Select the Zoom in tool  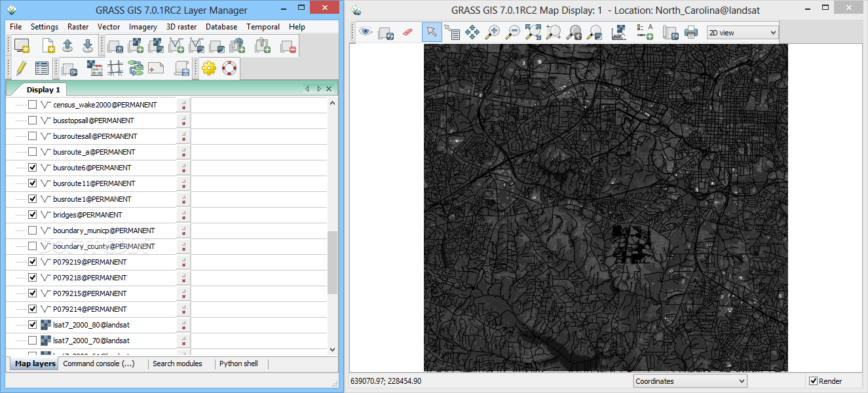(493, 31)
